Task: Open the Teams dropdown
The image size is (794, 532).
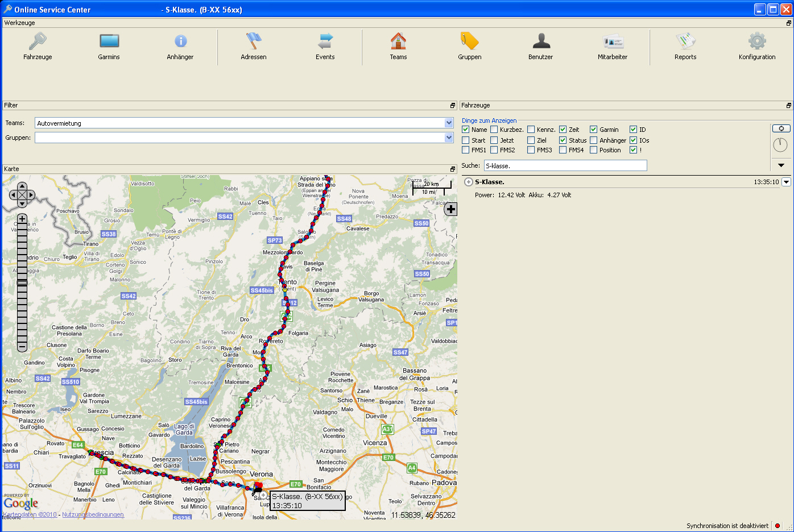Action: (449, 123)
